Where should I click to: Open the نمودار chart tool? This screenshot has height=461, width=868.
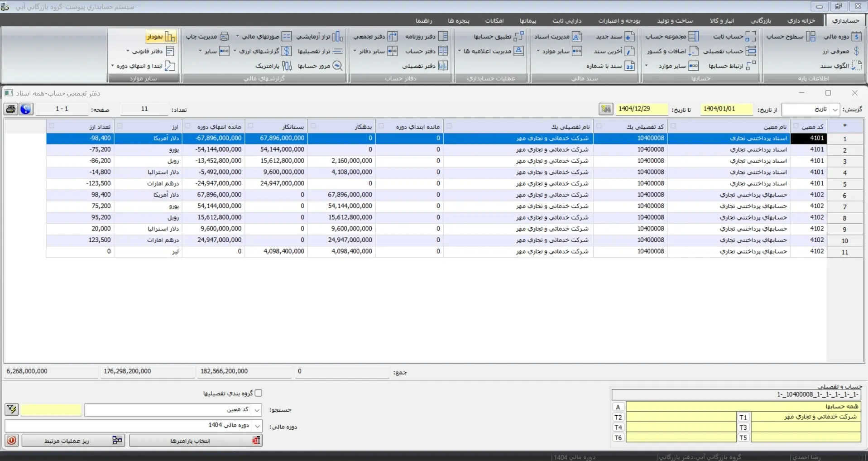(161, 37)
